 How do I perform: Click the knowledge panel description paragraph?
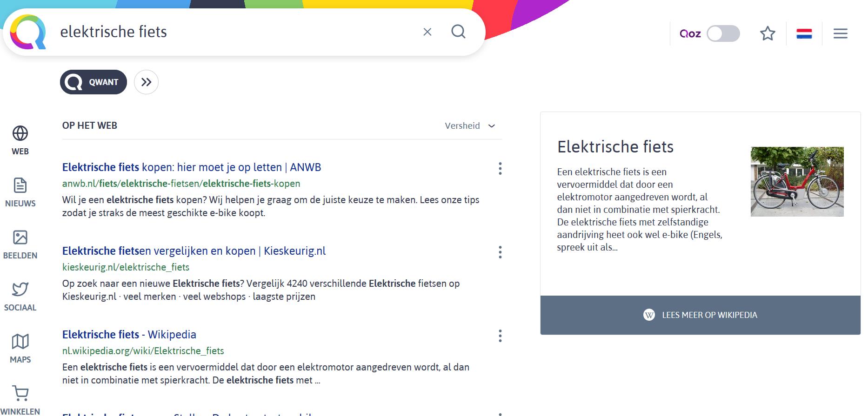click(640, 210)
